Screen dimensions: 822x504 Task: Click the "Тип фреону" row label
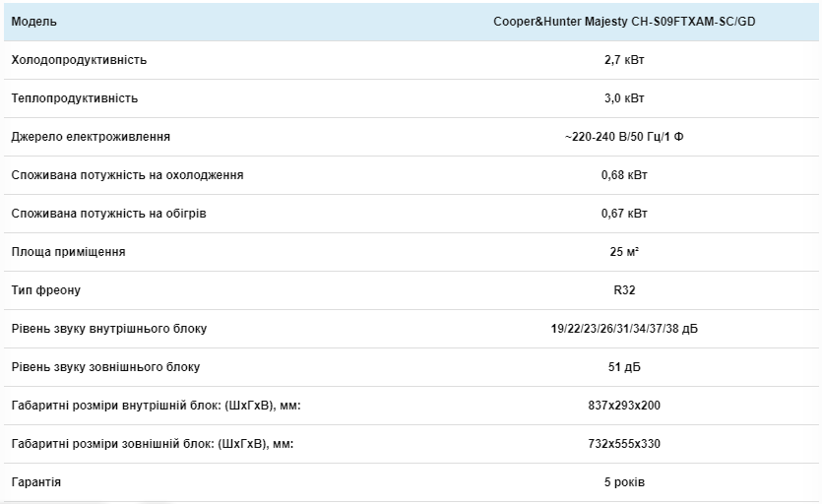click(x=45, y=290)
